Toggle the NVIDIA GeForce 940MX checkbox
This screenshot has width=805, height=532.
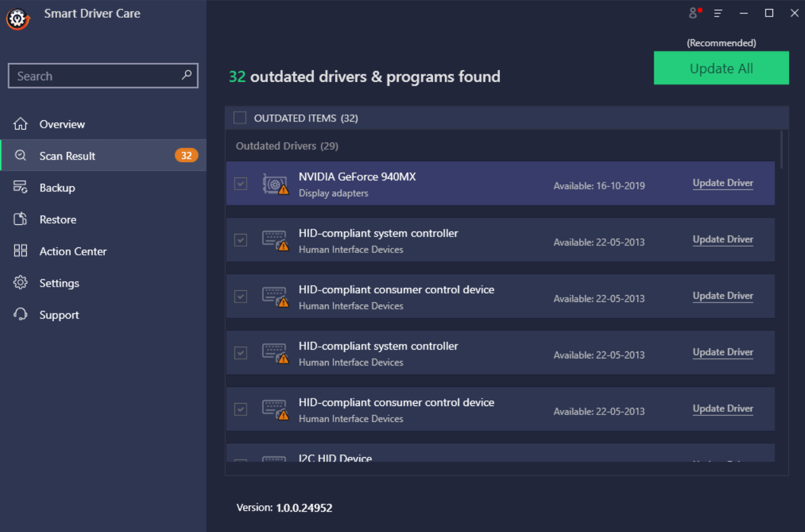pos(240,184)
